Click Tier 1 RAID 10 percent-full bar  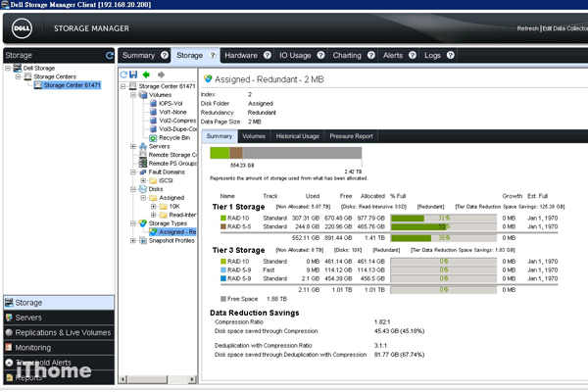click(444, 218)
